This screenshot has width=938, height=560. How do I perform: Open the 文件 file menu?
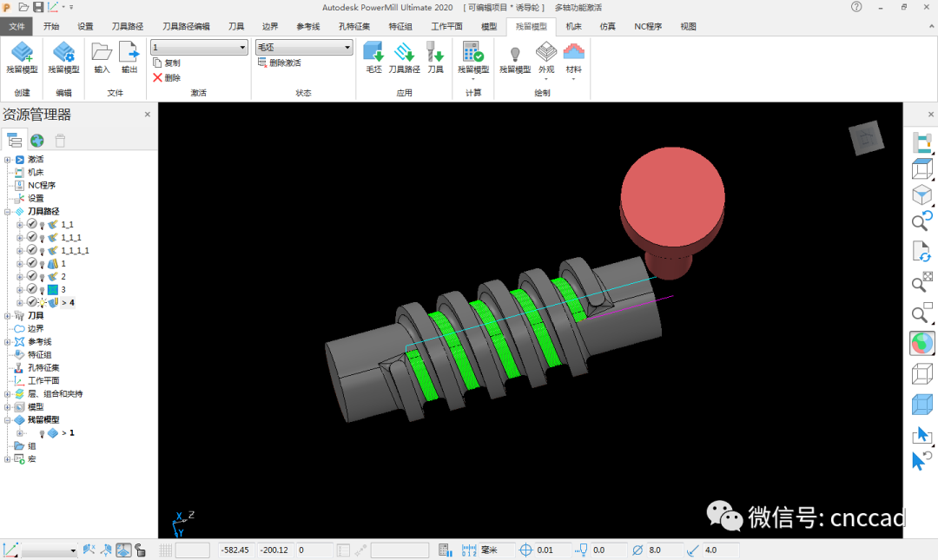coord(17,26)
